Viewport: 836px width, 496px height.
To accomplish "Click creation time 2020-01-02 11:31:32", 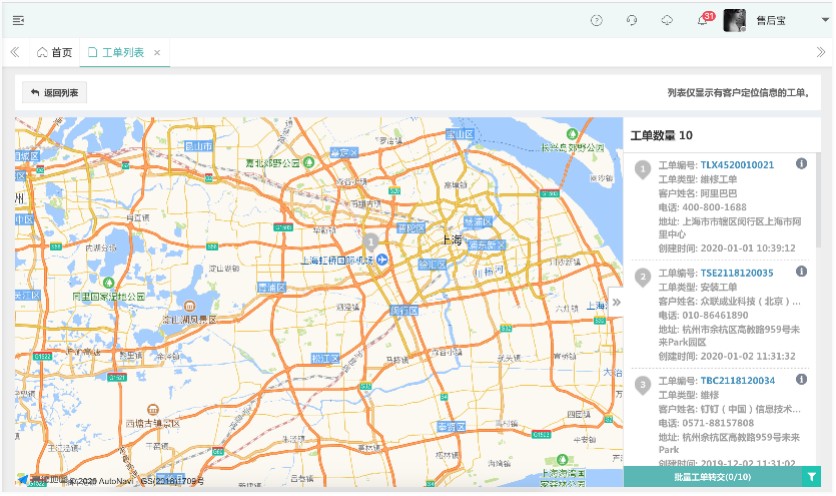I will pyautogui.click(x=747, y=356).
